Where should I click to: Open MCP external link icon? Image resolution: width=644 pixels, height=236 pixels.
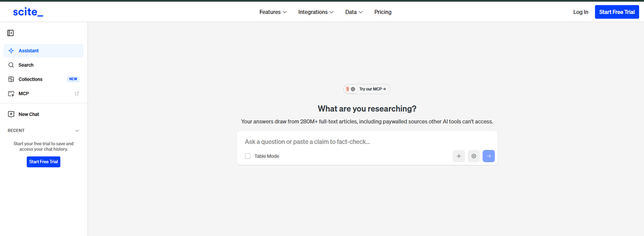[x=77, y=94]
